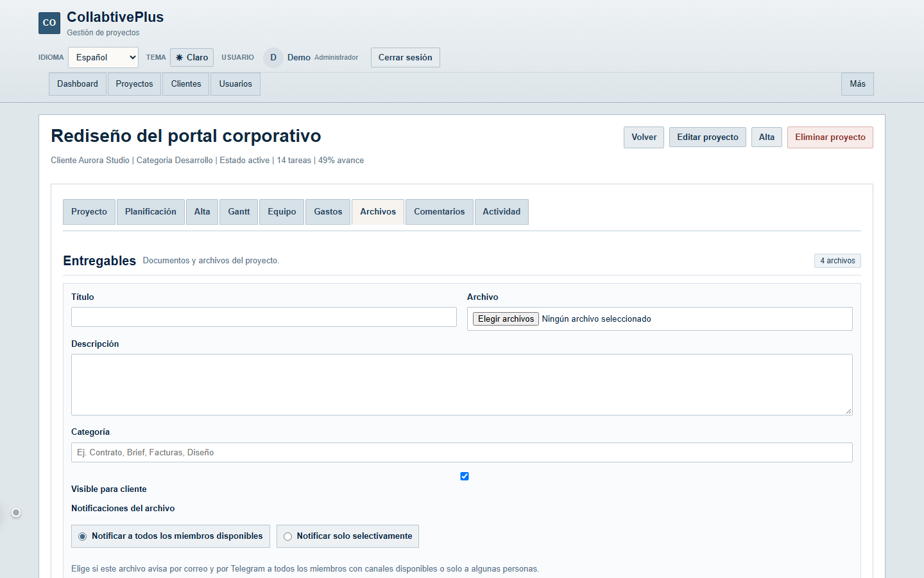Switch to the Proyecto tab
Image resolution: width=924 pixels, height=578 pixels.
[89, 212]
